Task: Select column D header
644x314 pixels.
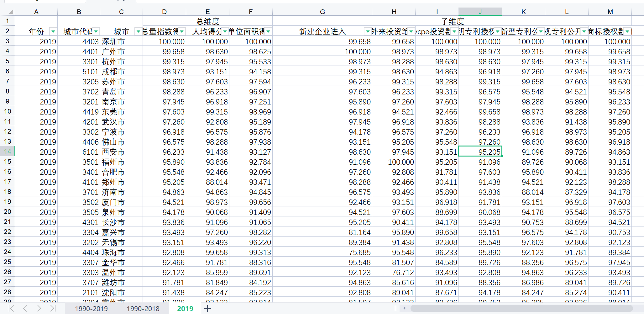Action: pos(165,12)
